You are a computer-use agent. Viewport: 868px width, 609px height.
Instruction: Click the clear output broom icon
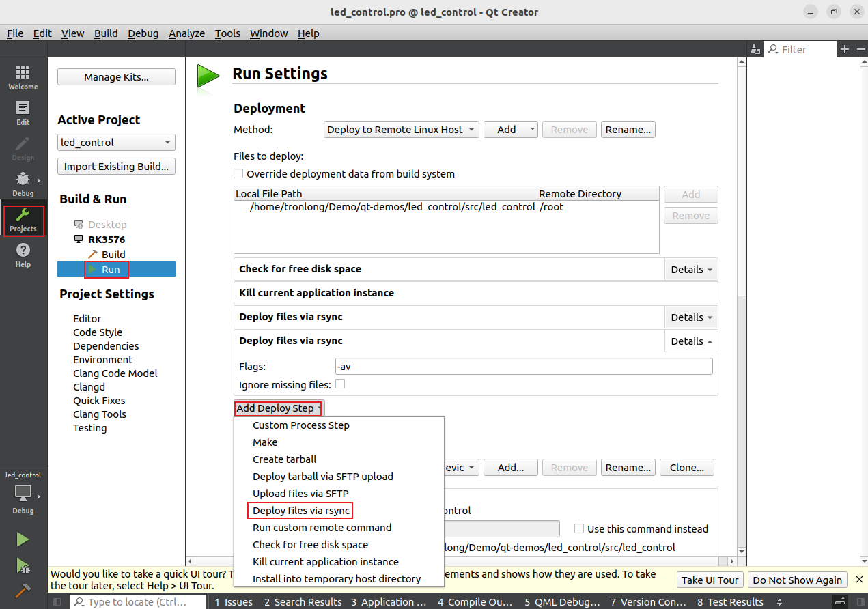(x=755, y=49)
